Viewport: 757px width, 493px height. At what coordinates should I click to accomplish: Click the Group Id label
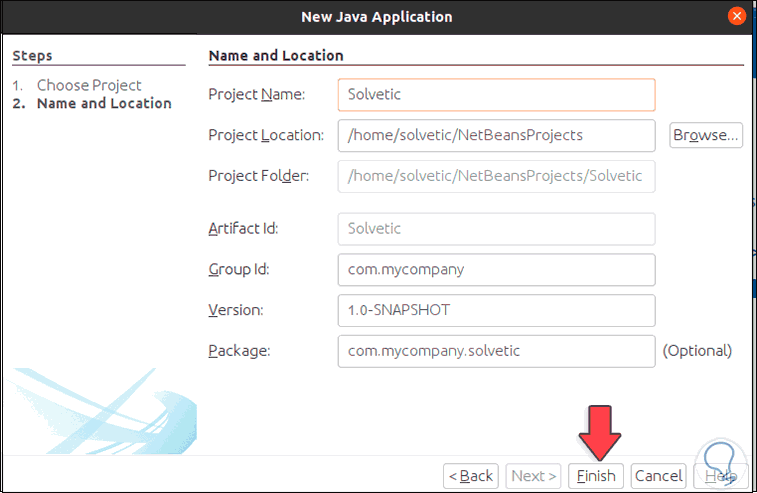[238, 269]
